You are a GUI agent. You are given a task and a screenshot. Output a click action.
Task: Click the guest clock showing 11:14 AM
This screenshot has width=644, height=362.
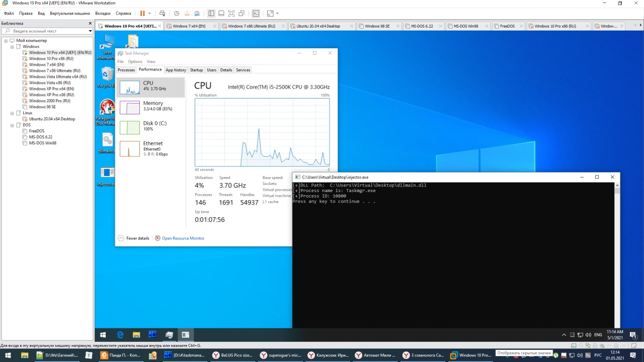615,334
